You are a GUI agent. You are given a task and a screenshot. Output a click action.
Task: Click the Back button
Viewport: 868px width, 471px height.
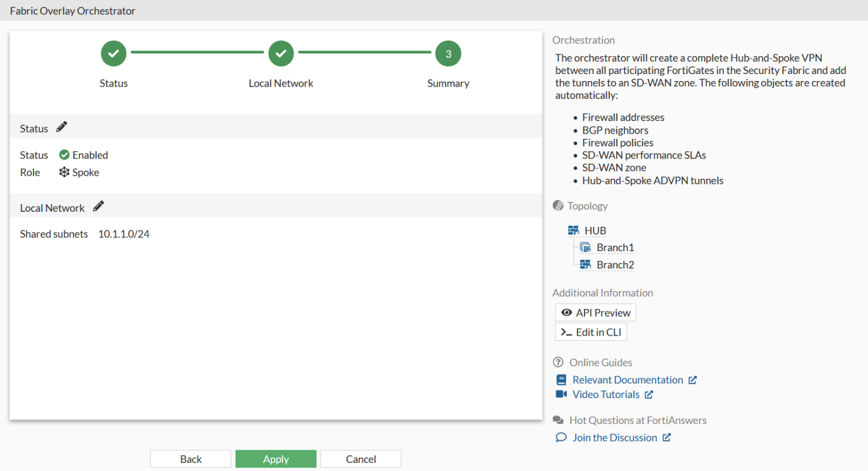pyautogui.click(x=191, y=459)
